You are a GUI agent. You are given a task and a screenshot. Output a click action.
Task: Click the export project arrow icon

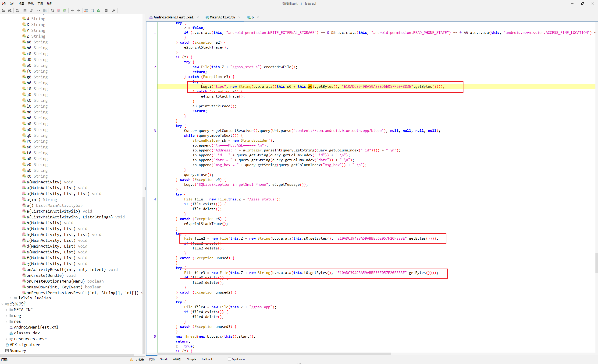(31, 10)
